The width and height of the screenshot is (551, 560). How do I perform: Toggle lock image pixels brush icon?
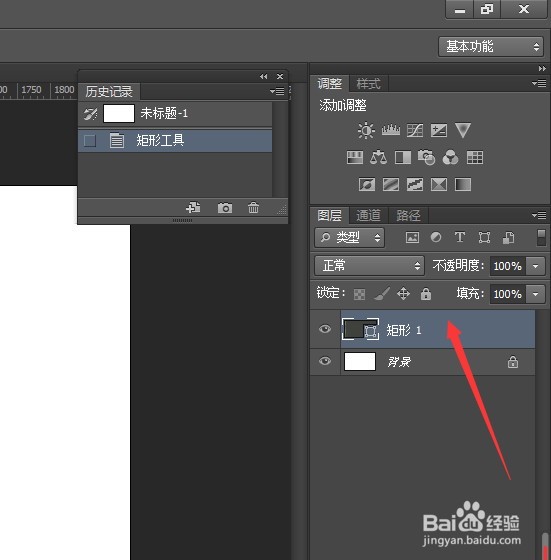pyautogui.click(x=381, y=294)
